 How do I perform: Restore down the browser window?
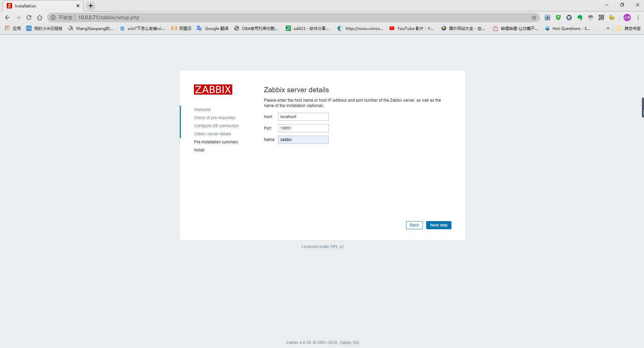tap(622, 5)
